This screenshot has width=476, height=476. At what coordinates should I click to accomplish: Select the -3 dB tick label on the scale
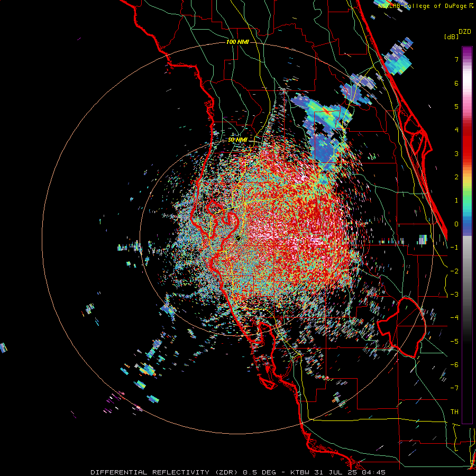[454, 295]
